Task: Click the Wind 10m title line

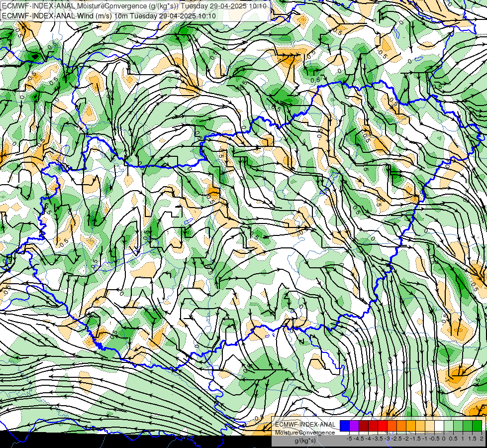Action: pyautogui.click(x=109, y=16)
